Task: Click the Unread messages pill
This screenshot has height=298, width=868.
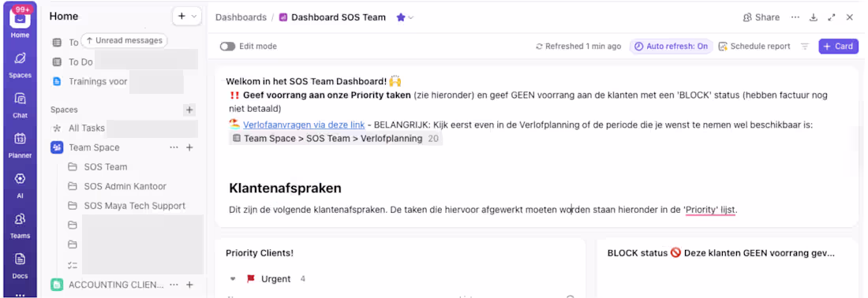Action: click(124, 40)
